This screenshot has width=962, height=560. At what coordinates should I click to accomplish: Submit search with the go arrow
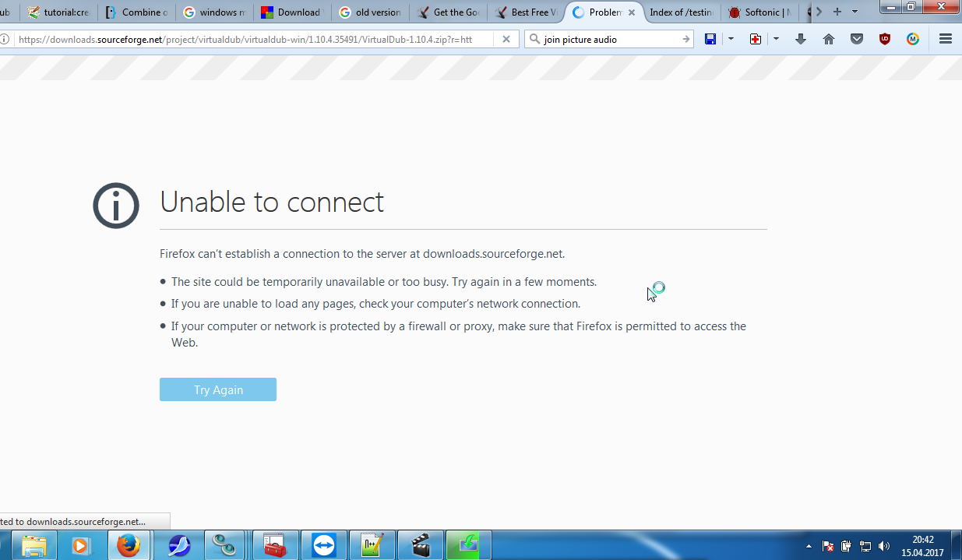pos(685,39)
